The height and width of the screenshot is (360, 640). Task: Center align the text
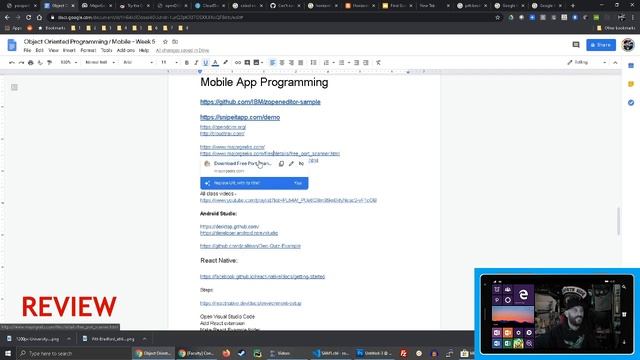point(282,62)
